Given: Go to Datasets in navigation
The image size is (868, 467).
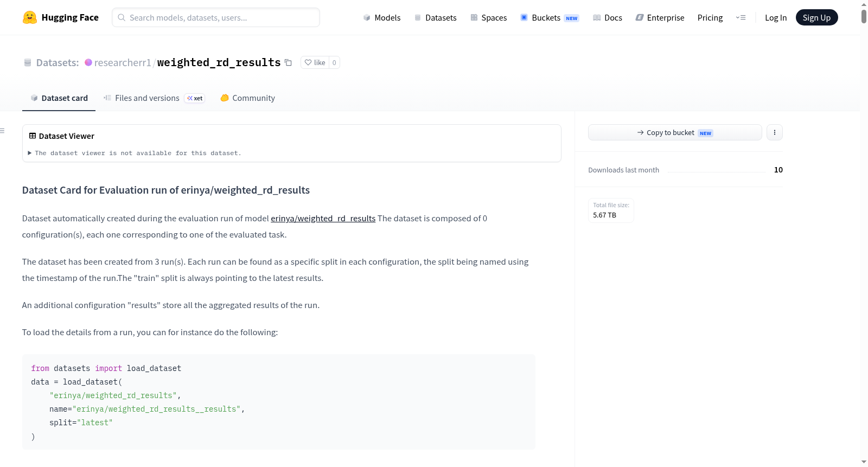Looking at the screenshot, I should tap(436, 17).
